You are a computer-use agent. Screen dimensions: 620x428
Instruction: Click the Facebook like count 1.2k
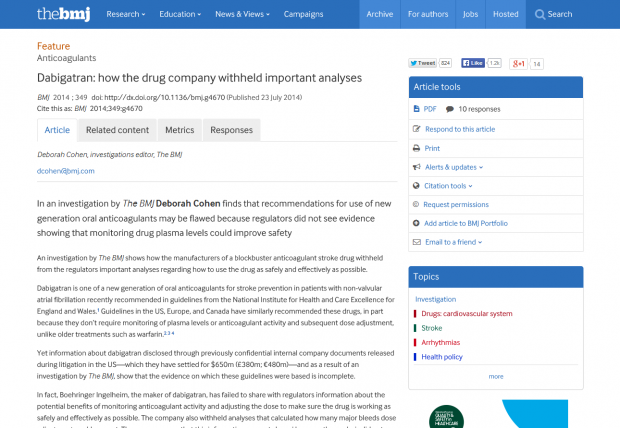click(x=494, y=63)
